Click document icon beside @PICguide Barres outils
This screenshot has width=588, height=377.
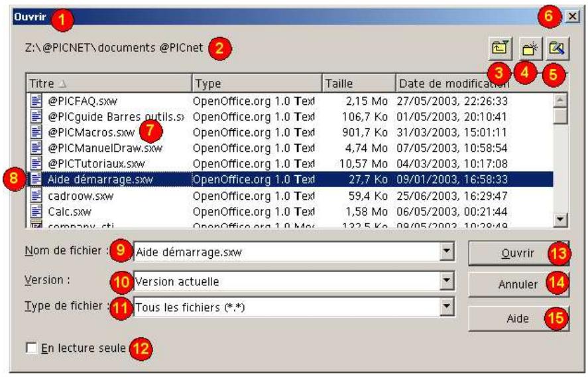pyautogui.click(x=36, y=116)
